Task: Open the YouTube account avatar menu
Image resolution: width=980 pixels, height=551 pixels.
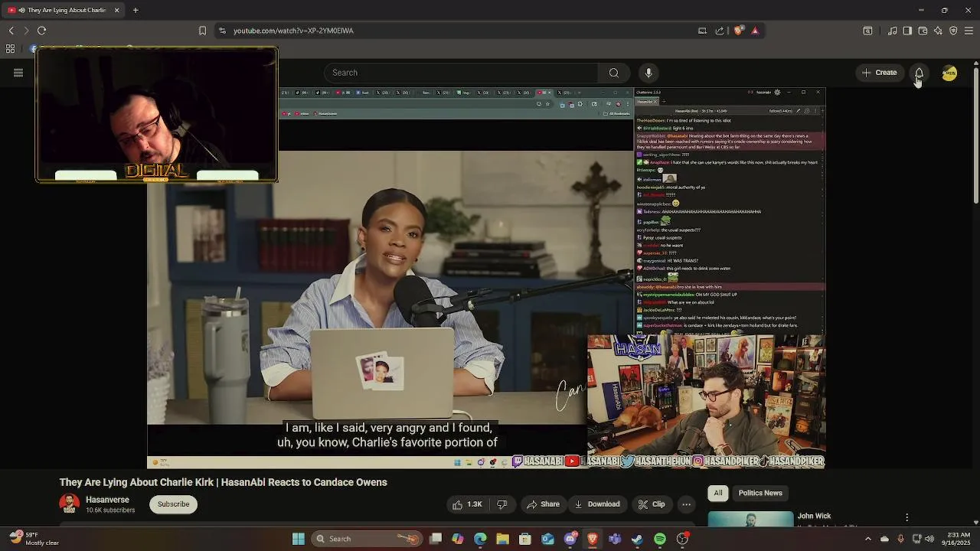Action: (x=949, y=73)
